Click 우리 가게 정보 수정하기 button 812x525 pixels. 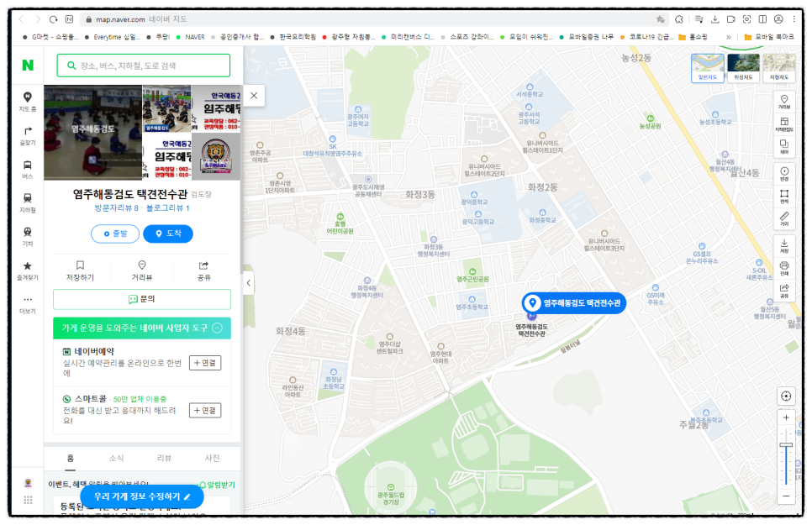142,496
